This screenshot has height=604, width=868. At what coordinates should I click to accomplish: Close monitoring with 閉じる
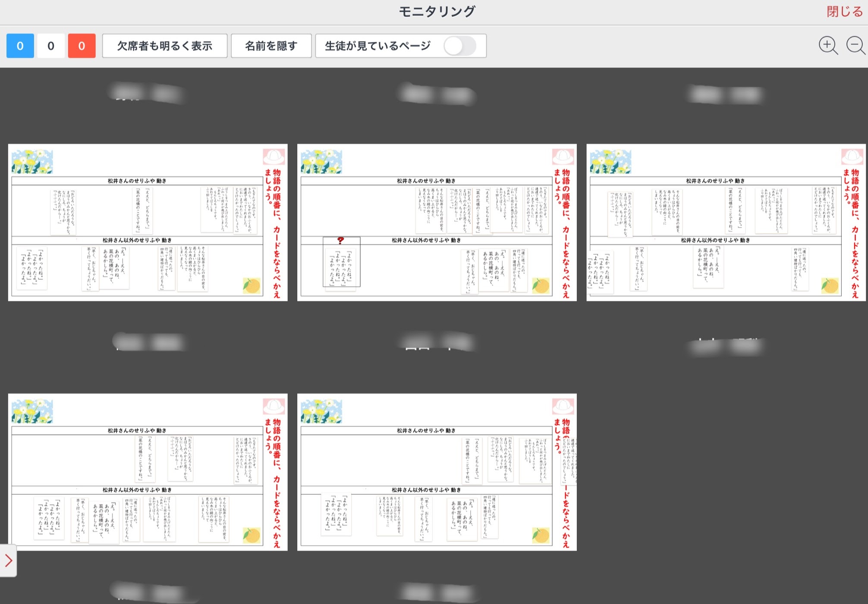844,12
